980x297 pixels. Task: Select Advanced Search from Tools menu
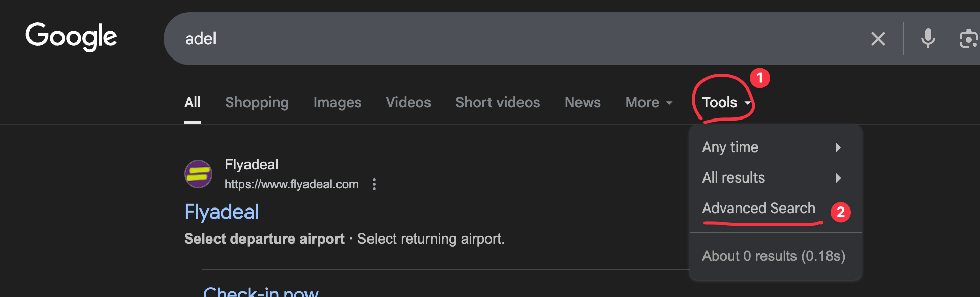click(x=758, y=209)
